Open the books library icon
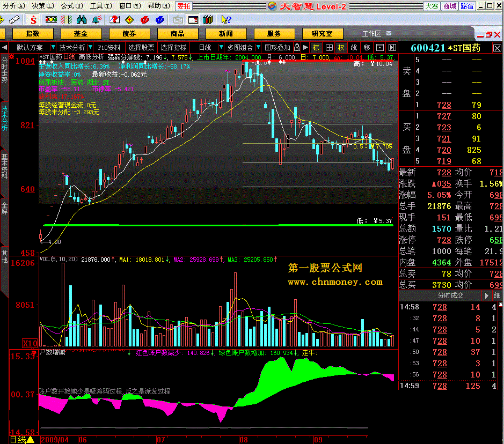This screenshot has width=504, height=444. tap(208, 20)
